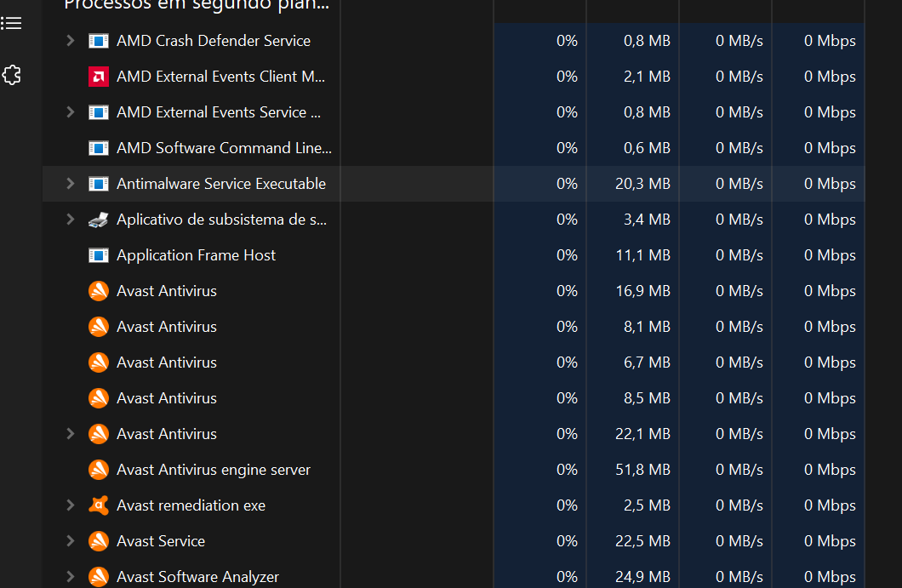This screenshot has height=588, width=902.
Task: Expand the Avast Service process
Action: [x=70, y=540]
